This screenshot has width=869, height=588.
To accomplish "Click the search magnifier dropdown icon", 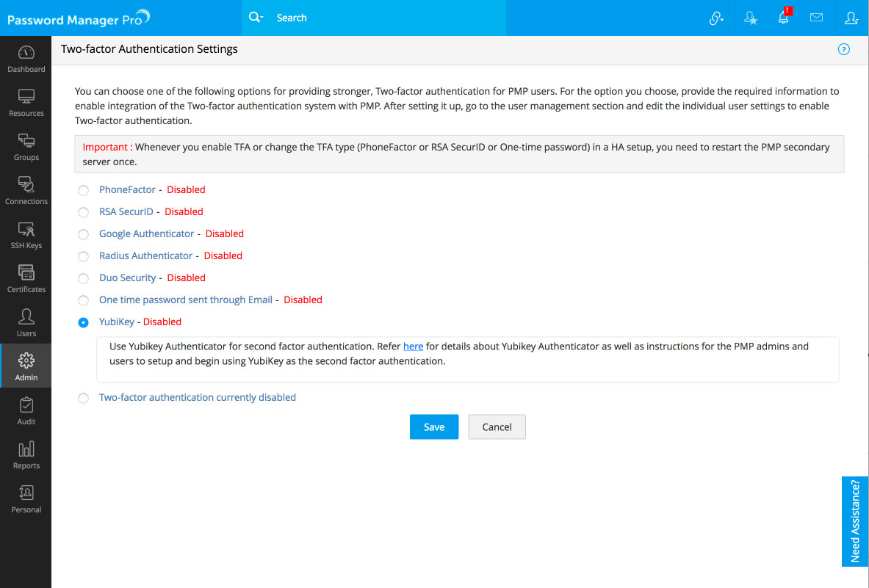I will click(x=256, y=17).
